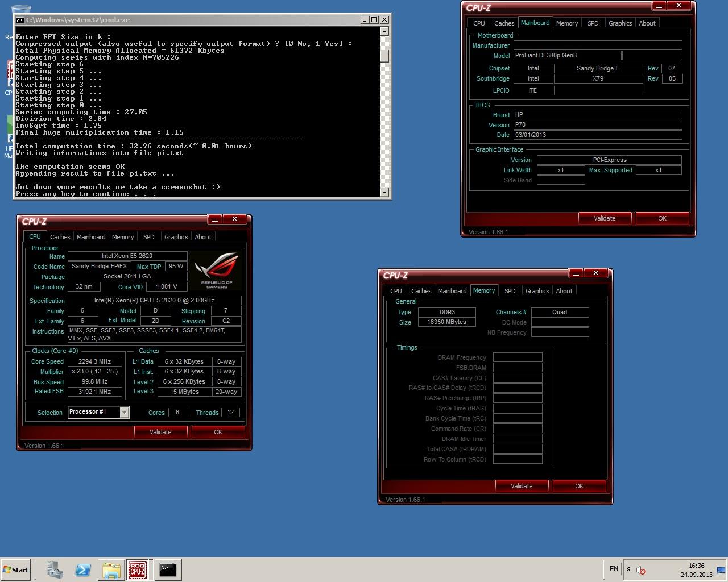The image size is (728, 582).
Task: Click the Intel Xeon E5 2620 name field
Action: click(127, 256)
